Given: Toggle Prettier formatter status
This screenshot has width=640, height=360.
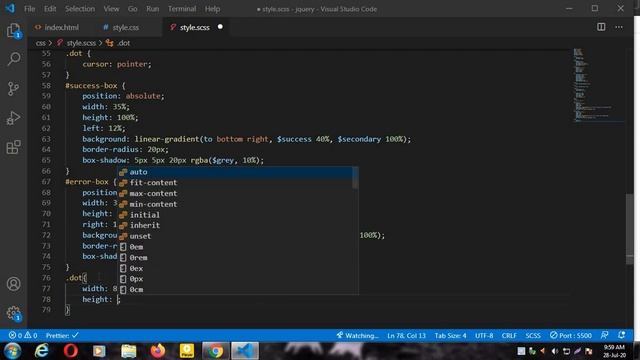Looking at the screenshot, I should coord(62,335).
